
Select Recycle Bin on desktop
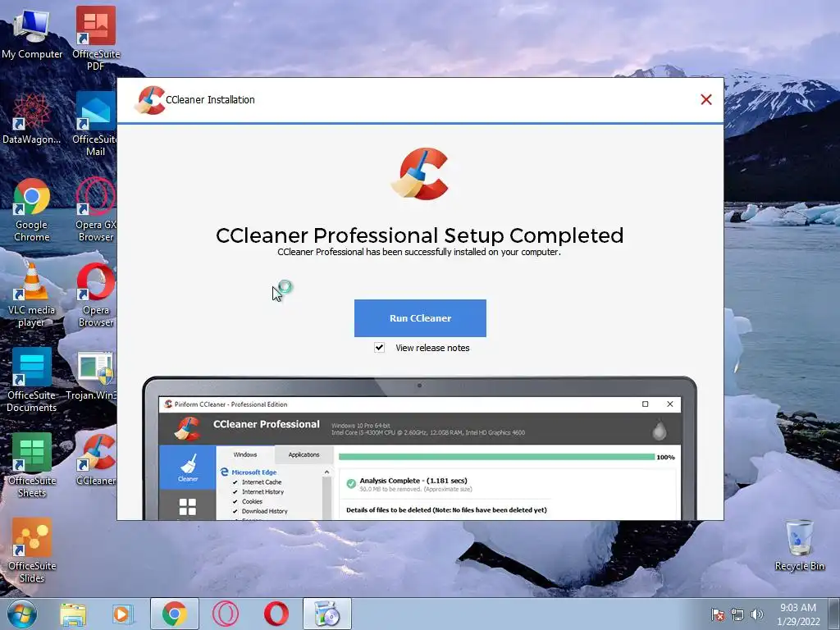coord(799,546)
